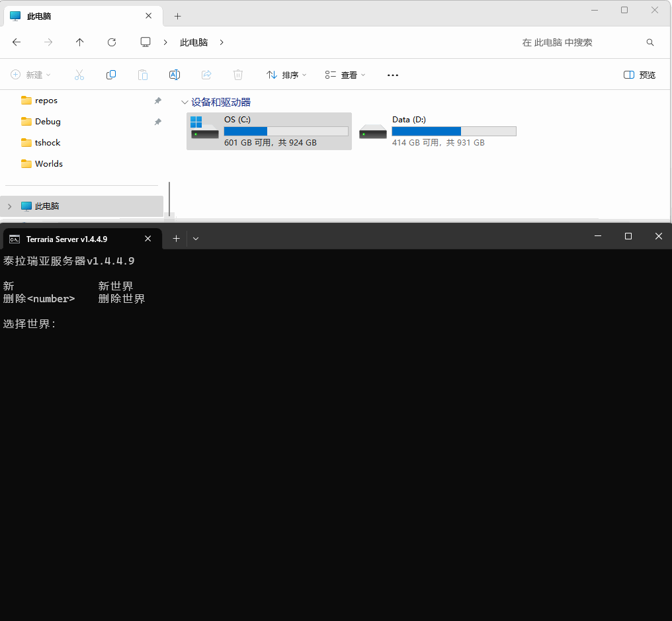Viewport: 672px width, 621px height.
Task: Go back in File Explorer
Action: (17, 42)
